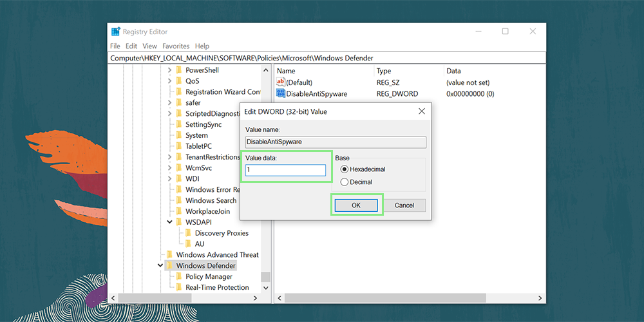The width and height of the screenshot is (644, 322).
Task: Click the AU key folder icon
Action: click(x=188, y=244)
